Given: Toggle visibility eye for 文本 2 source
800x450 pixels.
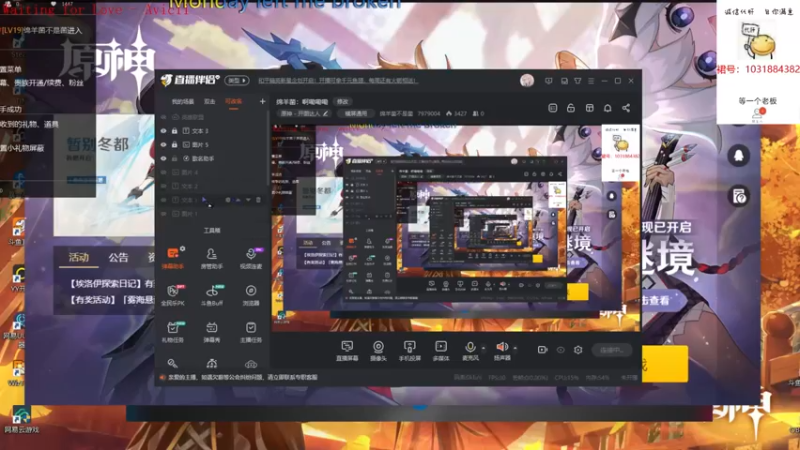Looking at the screenshot, I should point(163,186).
